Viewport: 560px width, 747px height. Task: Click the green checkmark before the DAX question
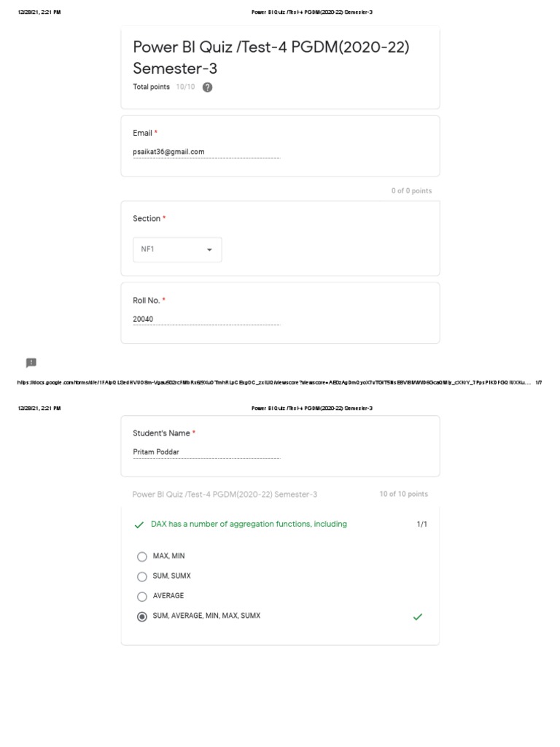click(x=139, y=525)
